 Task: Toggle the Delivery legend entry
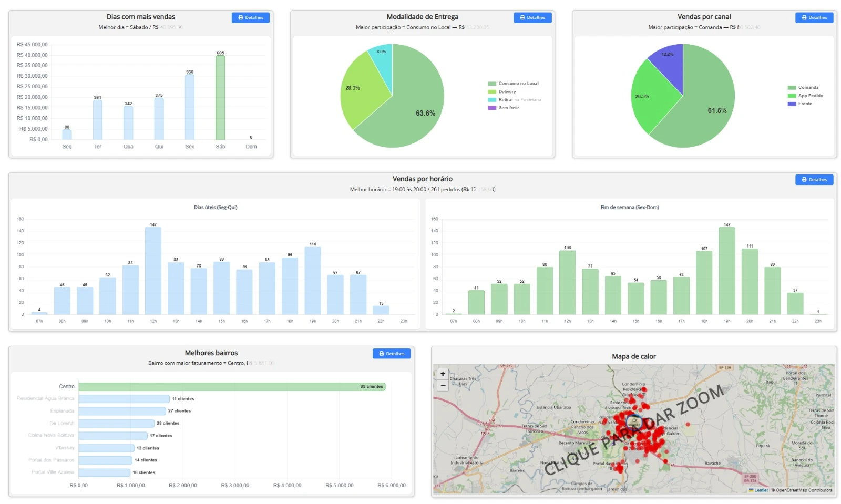pyautogui.click(x=502, y=91)
